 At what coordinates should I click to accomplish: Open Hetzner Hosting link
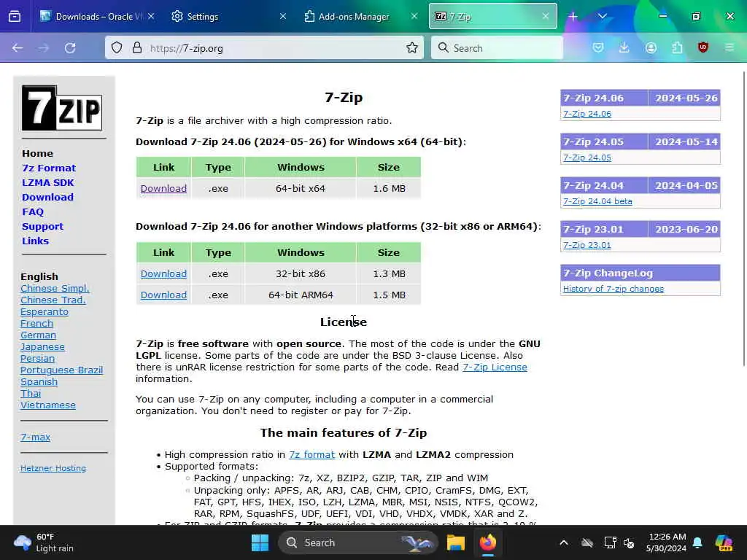tap(53, 468)
